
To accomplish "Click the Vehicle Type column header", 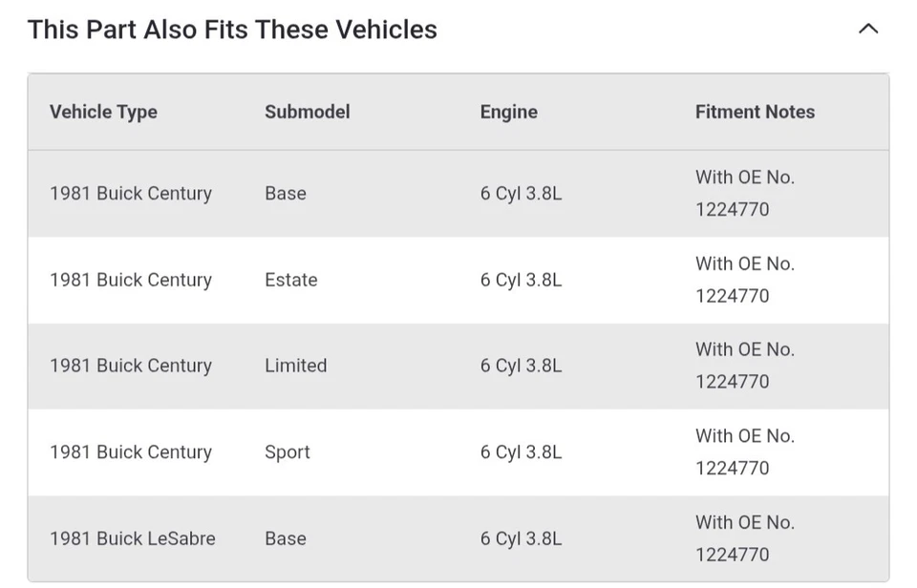I will point(103,112).
